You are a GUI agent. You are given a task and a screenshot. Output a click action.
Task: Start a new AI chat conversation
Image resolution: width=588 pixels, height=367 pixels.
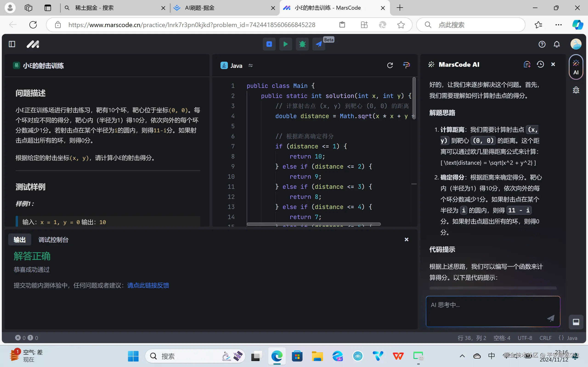click(527, 64)
